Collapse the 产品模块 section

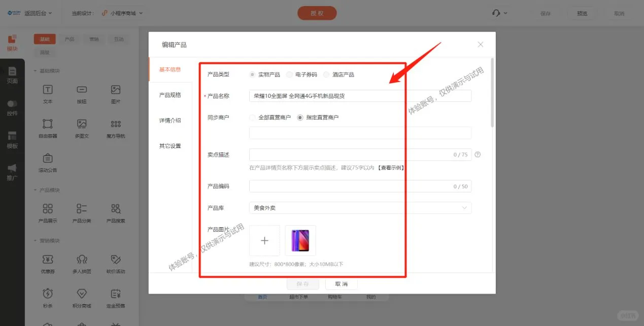click(x=35, y=190)
